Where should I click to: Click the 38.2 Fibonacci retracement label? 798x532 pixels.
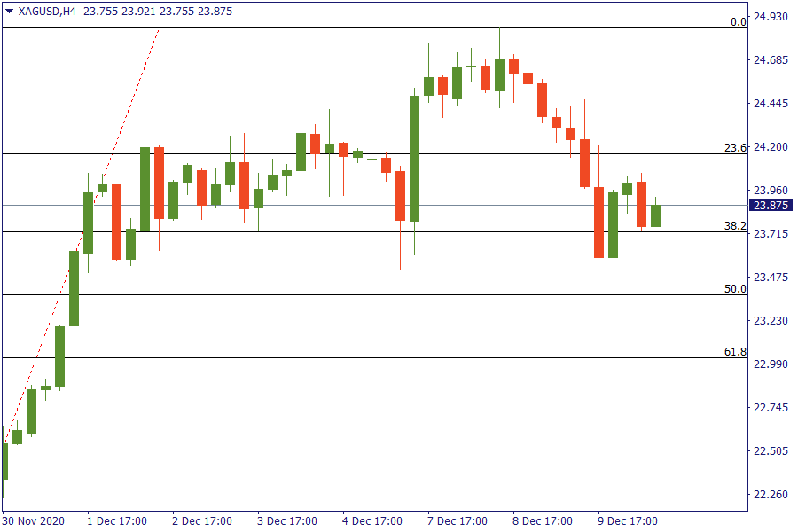[736, 226]
